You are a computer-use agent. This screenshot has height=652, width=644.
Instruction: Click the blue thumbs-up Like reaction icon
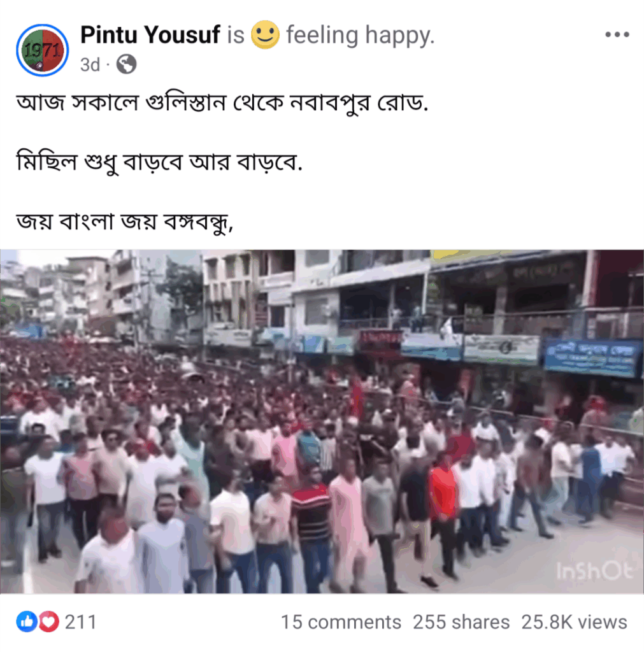coord(27,621)
